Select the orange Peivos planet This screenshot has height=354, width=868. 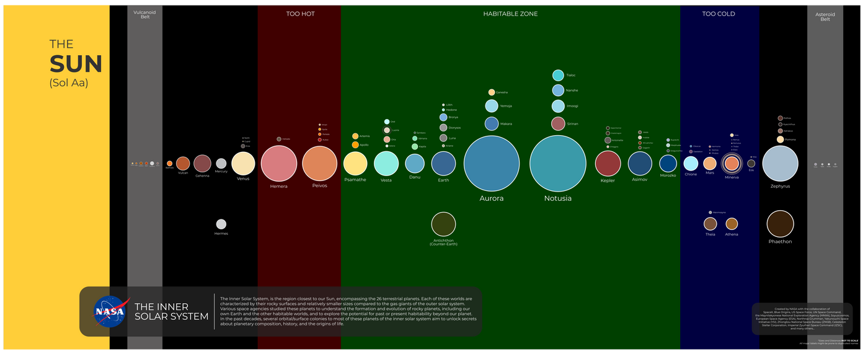(319, 164)
